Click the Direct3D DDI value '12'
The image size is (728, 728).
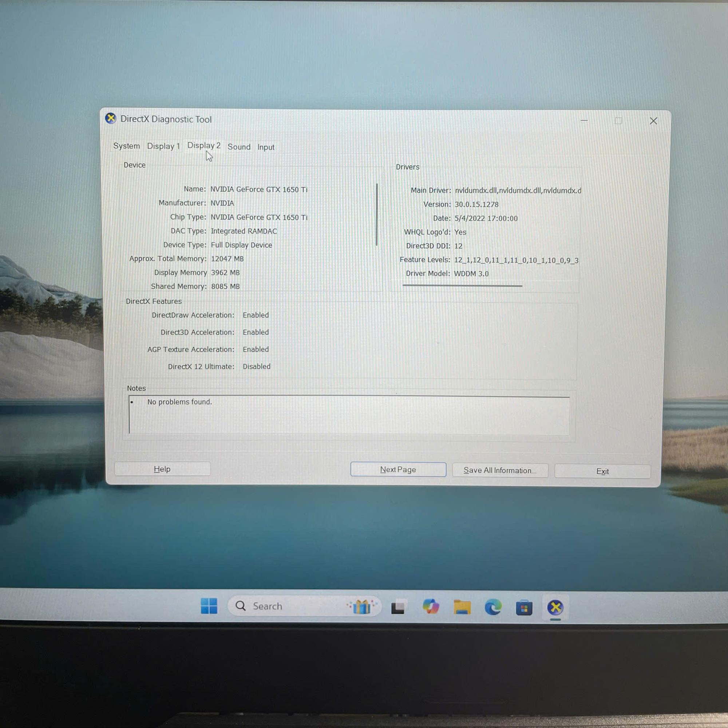[x=458, y=246]
